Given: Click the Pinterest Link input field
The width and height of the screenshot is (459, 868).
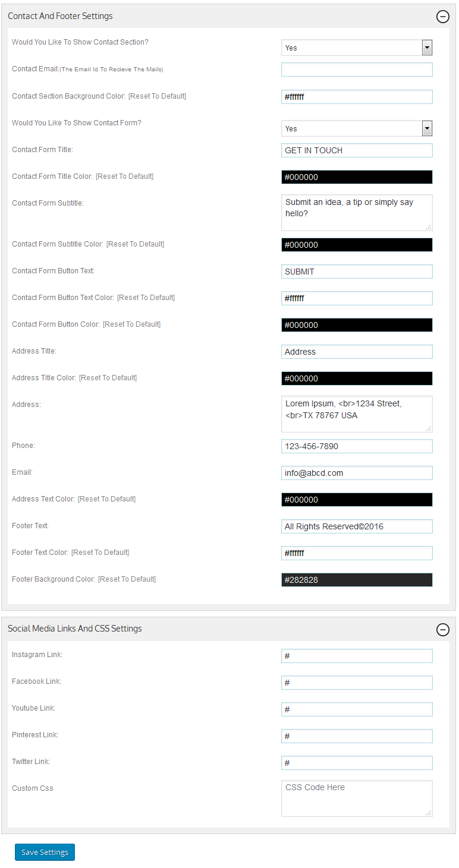Looking at the screenshot, I should [357, 736].
